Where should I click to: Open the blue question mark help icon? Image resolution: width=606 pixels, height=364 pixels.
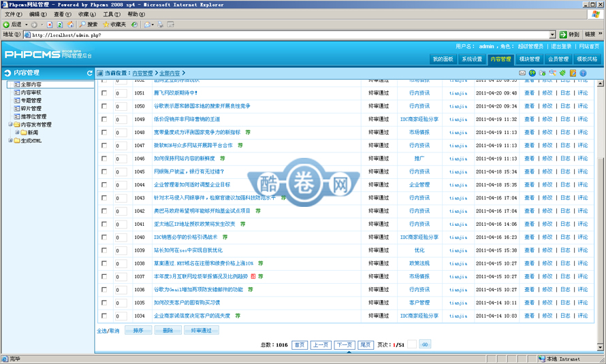[x=584, y=73]
